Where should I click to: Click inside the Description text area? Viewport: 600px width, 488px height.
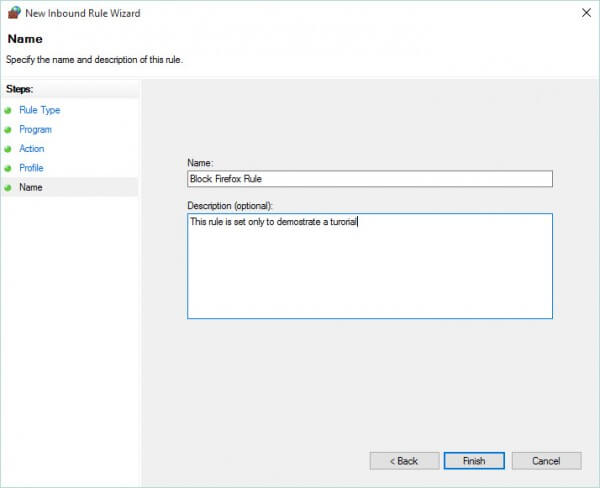[370, 266]
